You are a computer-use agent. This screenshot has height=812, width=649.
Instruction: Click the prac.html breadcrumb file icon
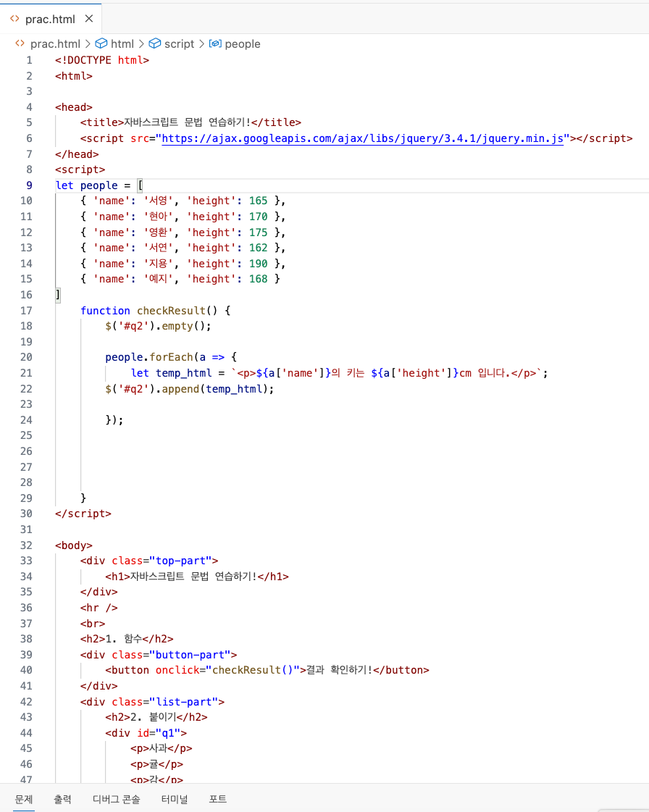20,43
